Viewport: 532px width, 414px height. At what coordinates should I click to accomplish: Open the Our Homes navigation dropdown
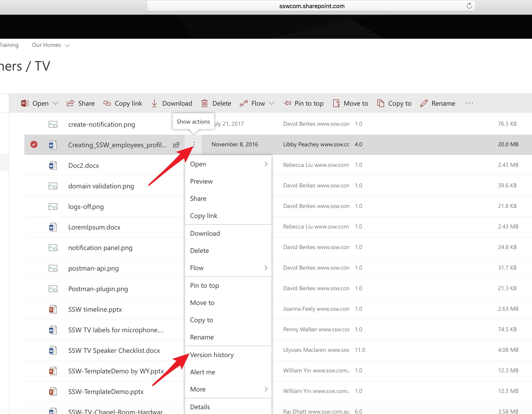point(68,45)
